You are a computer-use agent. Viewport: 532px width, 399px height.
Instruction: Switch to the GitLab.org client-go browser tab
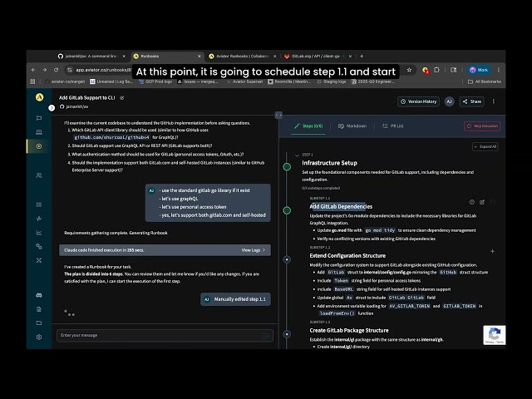[x=318, y=56]
